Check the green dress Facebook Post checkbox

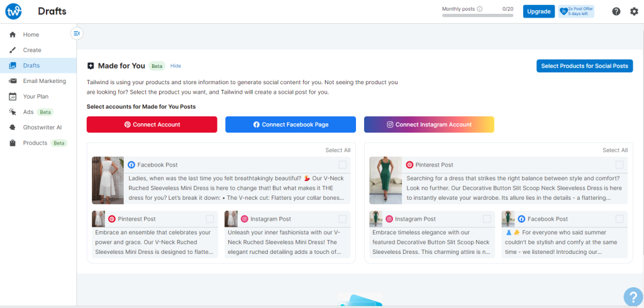[x=619, y=219]
